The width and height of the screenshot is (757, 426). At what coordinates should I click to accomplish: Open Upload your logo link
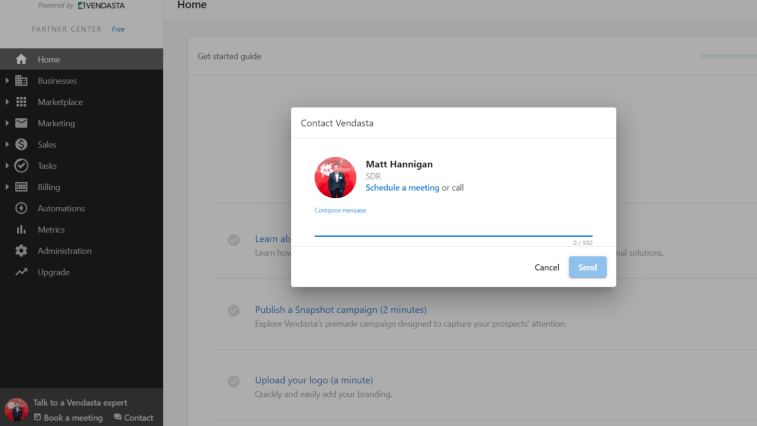pos(314,380)
